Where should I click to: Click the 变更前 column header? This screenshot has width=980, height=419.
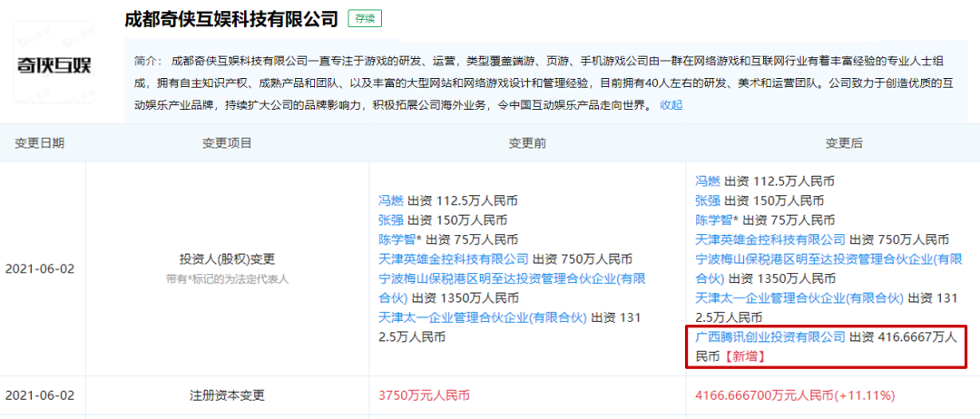[x=527, y=143]
